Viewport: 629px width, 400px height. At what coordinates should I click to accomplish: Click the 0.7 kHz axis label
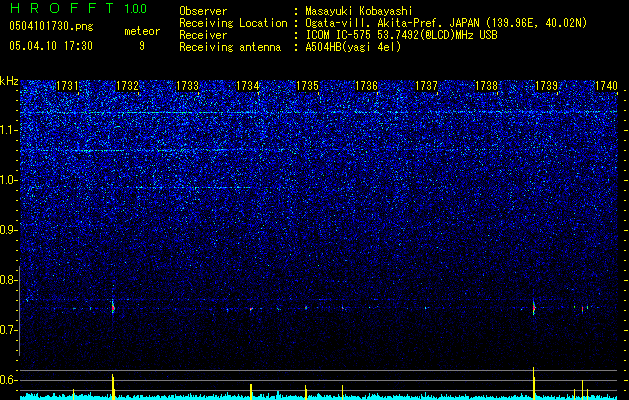[9, 330]
